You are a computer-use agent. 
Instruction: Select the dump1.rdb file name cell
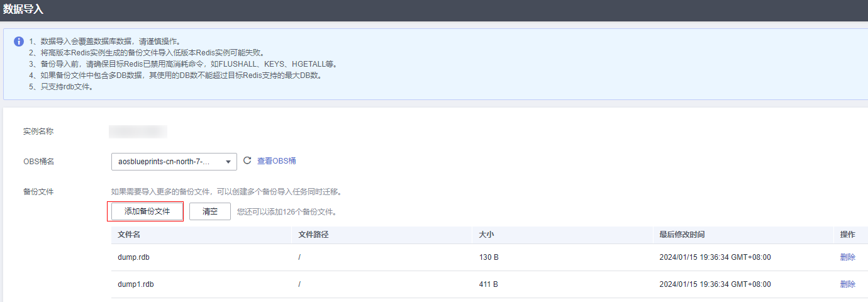point(135,284)
